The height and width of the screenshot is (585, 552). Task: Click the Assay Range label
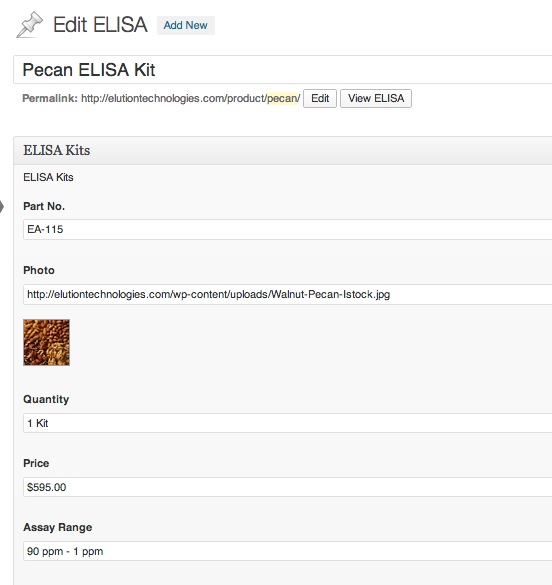click(57, 528)
